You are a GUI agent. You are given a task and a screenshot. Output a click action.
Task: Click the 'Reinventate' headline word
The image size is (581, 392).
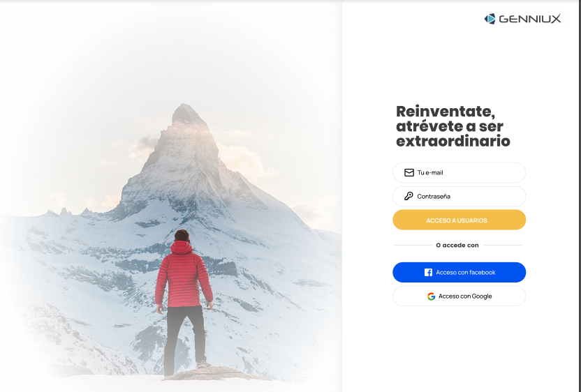(446, 112)
